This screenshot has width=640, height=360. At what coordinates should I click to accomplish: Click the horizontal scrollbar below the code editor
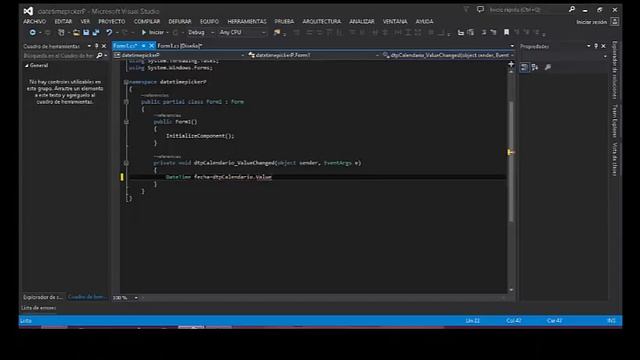(x=322, y=298)
